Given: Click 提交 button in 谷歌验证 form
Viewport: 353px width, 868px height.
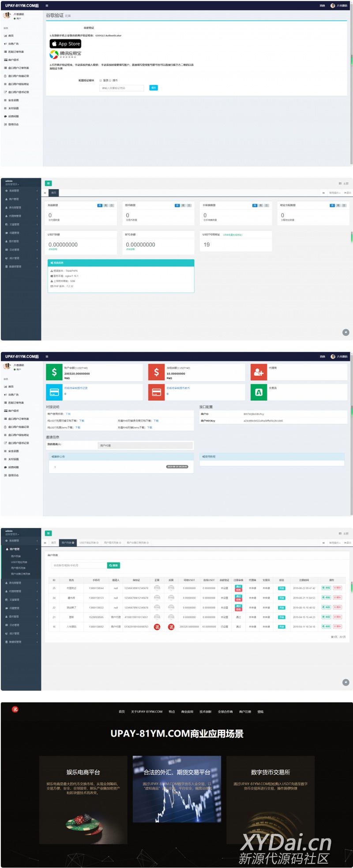Looking at the screenshot, I should (x=154, y=88).
